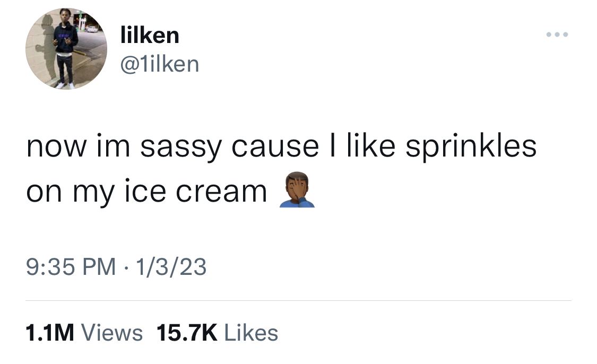Image resolution: width=597 pixels, height=364 pixels.
Task: View the 15.7K Likes list
Action: (x=218, y=333)
